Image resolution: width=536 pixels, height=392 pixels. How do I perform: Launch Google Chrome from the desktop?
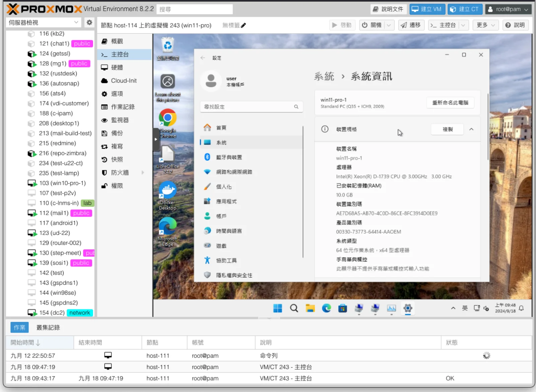pyautogui.click(x=168, y=124)
